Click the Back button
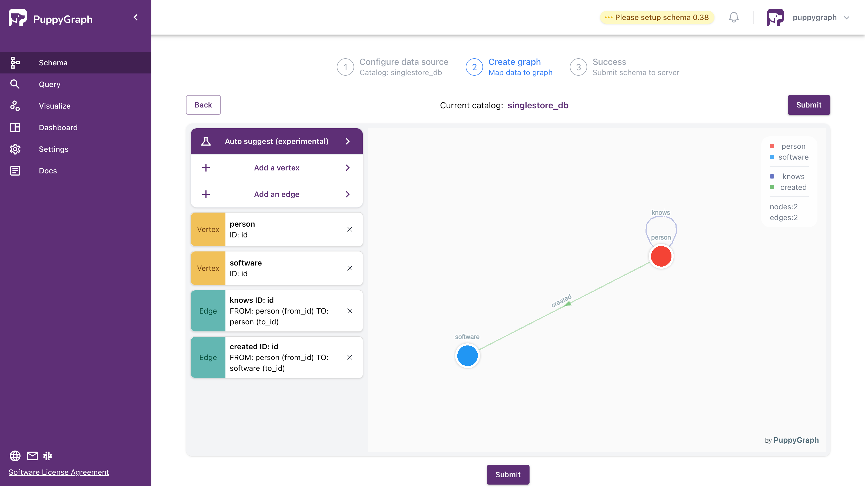This screenshot has height=504, width=865. tap(203, 105)
